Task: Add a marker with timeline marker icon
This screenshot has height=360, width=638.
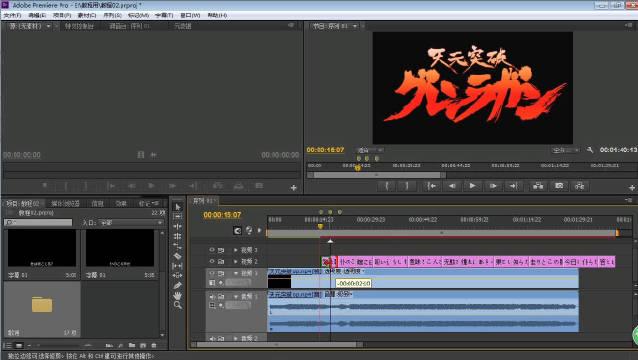Action: pos(259,231)
